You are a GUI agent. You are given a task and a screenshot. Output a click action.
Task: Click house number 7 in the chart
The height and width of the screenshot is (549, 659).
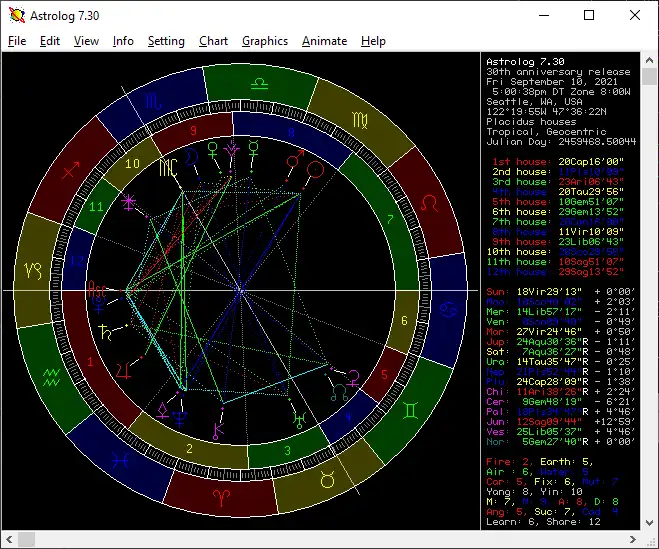click(390, 219)
